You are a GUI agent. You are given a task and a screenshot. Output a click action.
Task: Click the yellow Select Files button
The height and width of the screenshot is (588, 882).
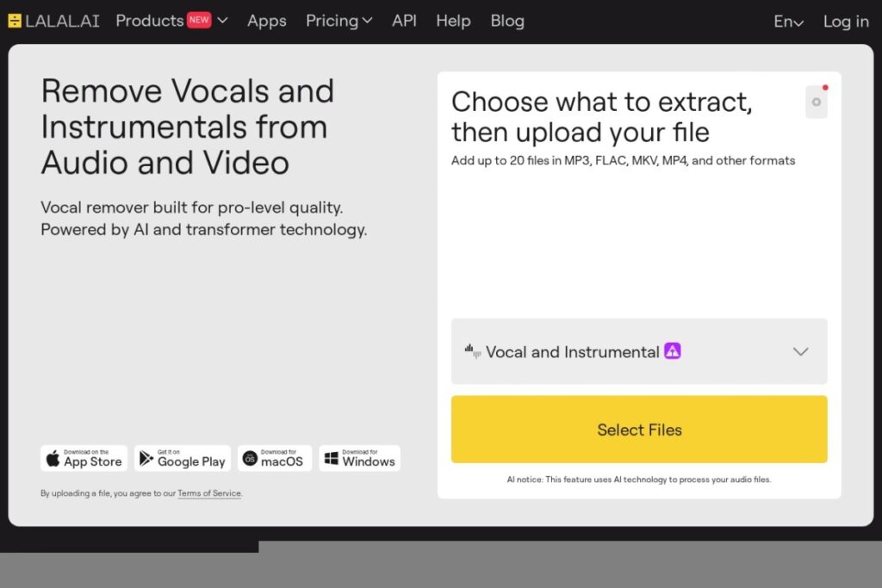click(639, 430)
